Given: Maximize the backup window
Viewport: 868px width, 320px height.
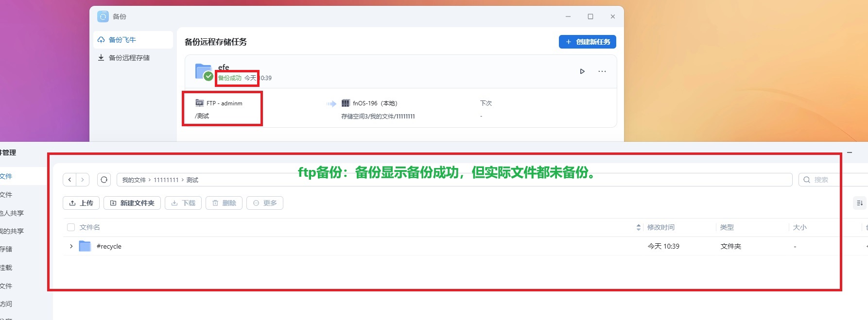Looking at the screenshot, I should [x=590, y=17].
